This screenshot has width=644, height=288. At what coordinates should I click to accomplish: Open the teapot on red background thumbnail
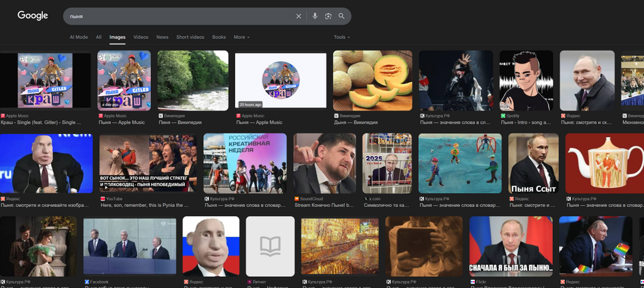(x=604, y=163)
